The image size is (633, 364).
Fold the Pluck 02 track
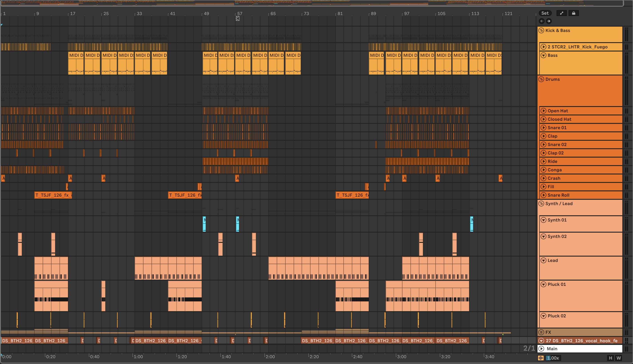click(x=543, y=316)
